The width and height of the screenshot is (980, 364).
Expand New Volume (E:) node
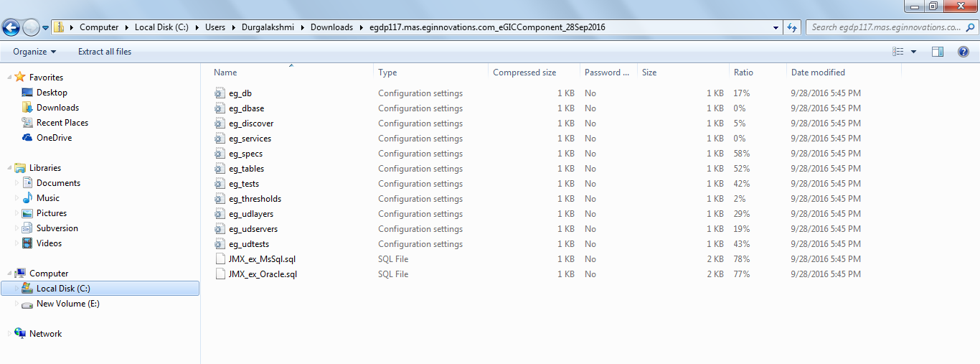click(x=18, y=304)
